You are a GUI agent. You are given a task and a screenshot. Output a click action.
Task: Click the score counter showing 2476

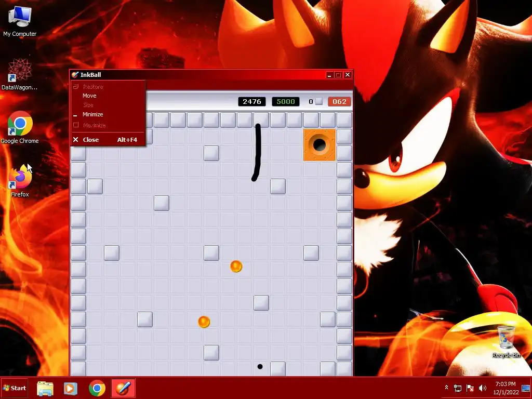(252, 101)
